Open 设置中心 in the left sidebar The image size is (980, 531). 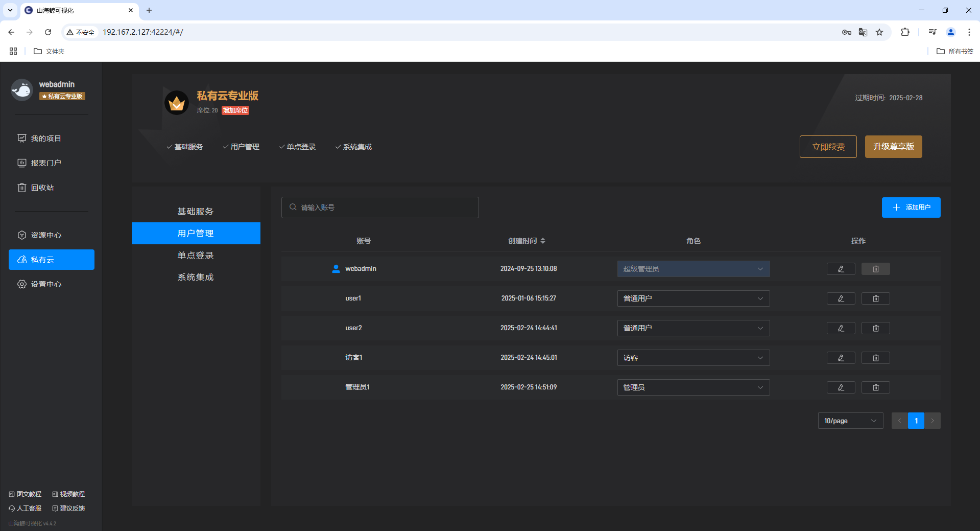(x=46, y=284)
